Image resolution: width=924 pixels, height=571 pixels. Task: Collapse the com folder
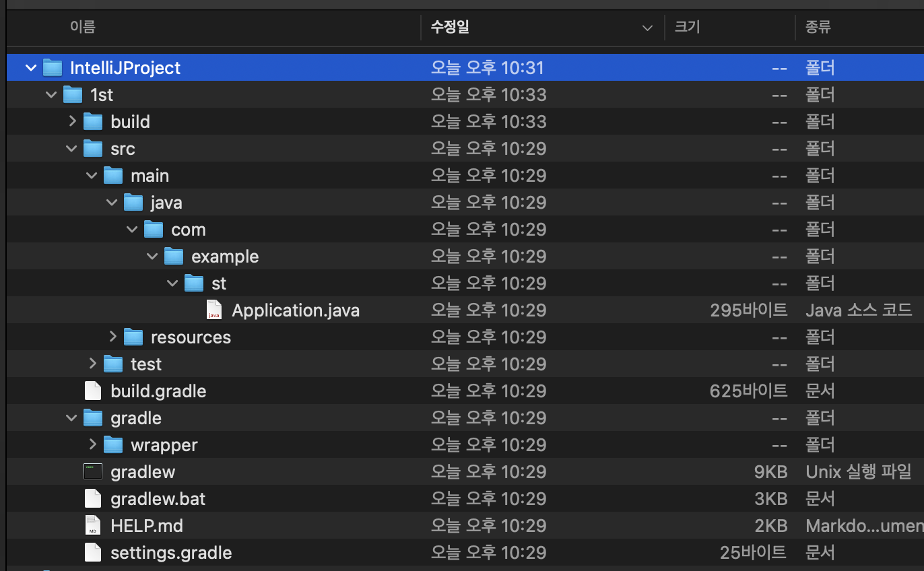point(132,230)
